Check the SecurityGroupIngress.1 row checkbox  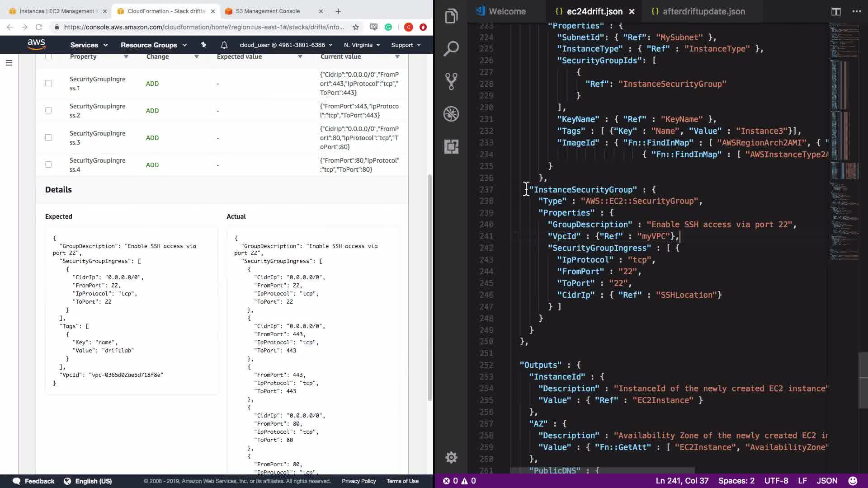[x=48, y=83]
